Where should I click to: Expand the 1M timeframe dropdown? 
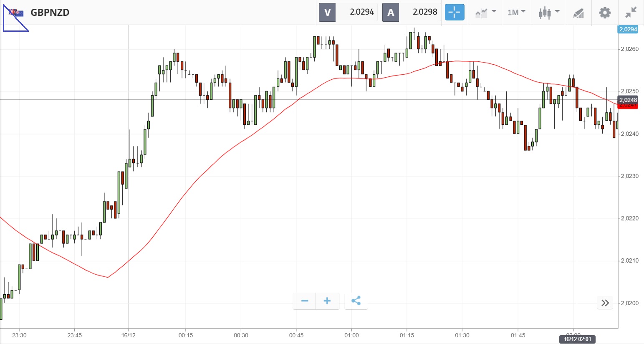click(516, 13)
